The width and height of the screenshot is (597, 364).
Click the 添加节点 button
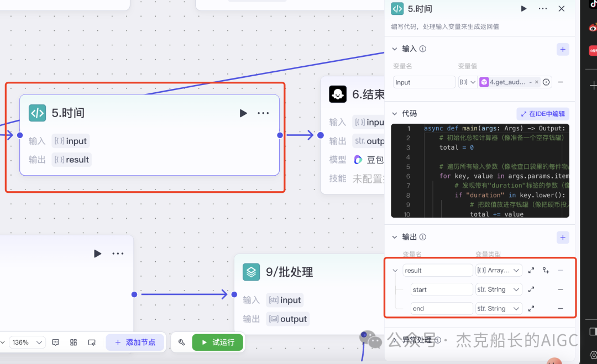click(135, 342)
